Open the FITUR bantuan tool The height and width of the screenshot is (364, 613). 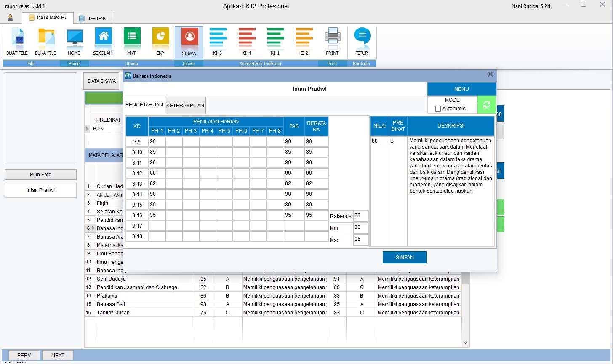point(361,41)
